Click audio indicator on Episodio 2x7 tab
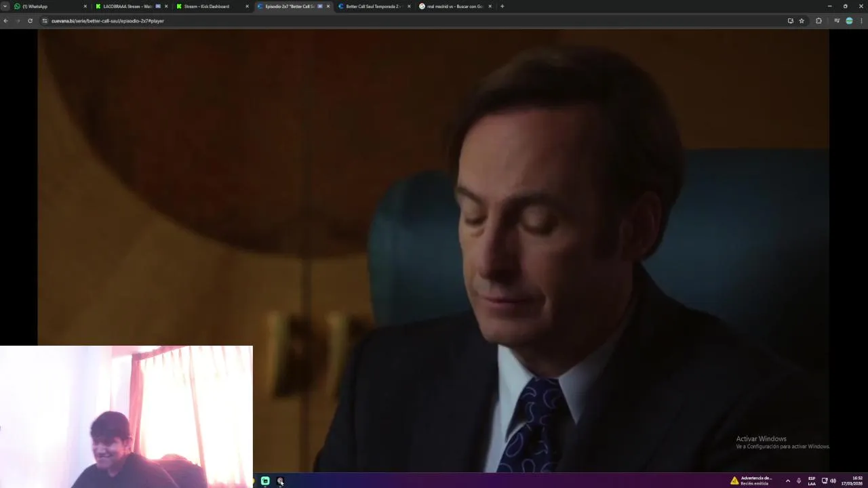Image resolution: width=868 pixels, height=488 pixels. pyautogui.click(x=320, y=6)
